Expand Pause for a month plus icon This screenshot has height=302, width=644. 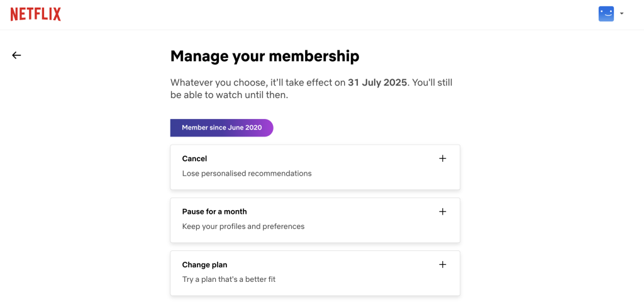(442, 211)
